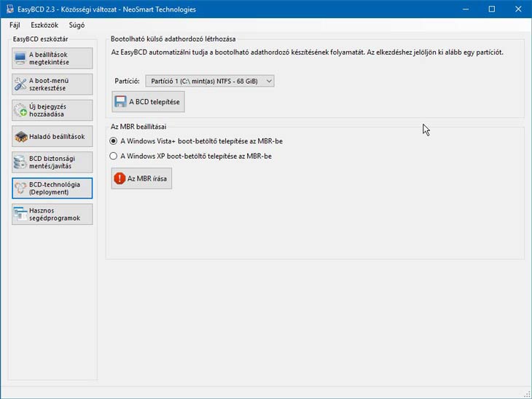Click Új bejegyzés hozzáadása gear icon
Viewport: 532px width, 399px height.
(x=21, y=111)
